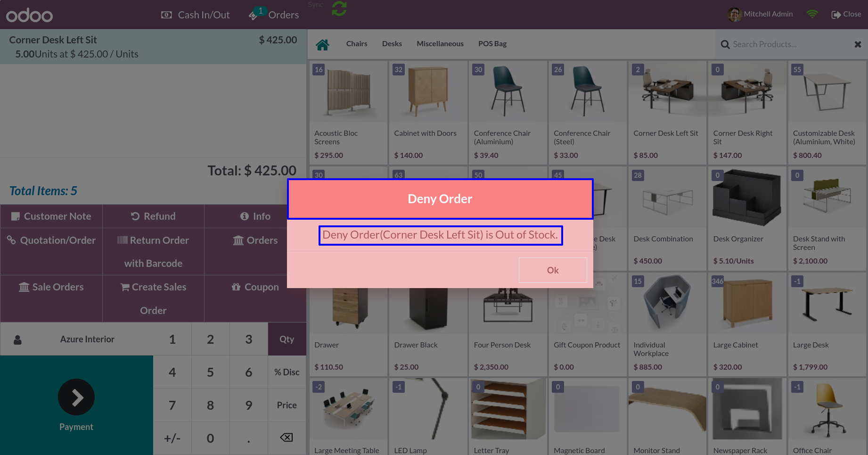Add Customizable Desk (Aluminium, White) product

pos(827,113)
